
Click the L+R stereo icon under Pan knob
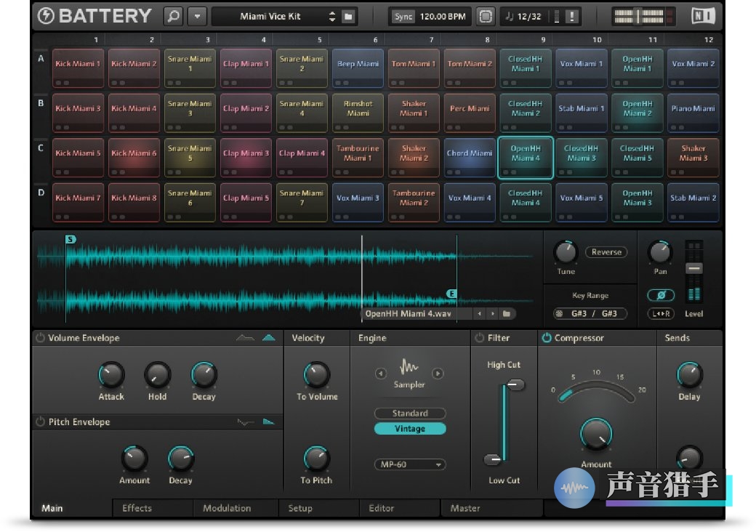(660, 313)
